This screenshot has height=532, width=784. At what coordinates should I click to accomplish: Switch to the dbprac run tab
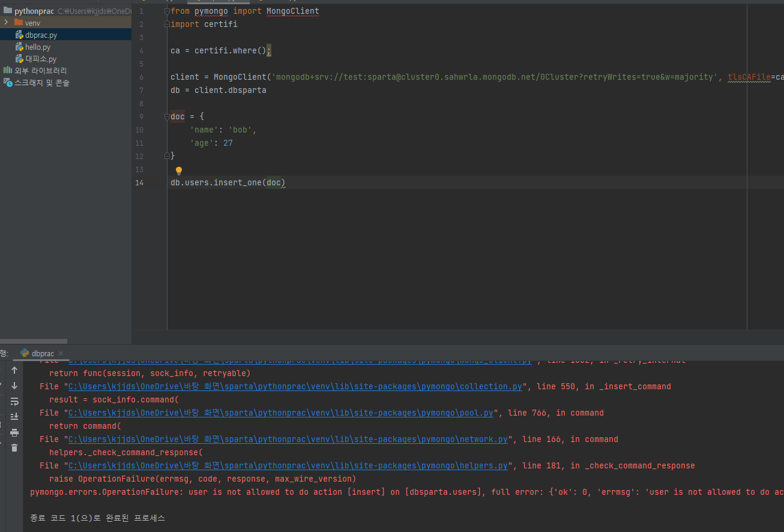(x=42, y=353)
